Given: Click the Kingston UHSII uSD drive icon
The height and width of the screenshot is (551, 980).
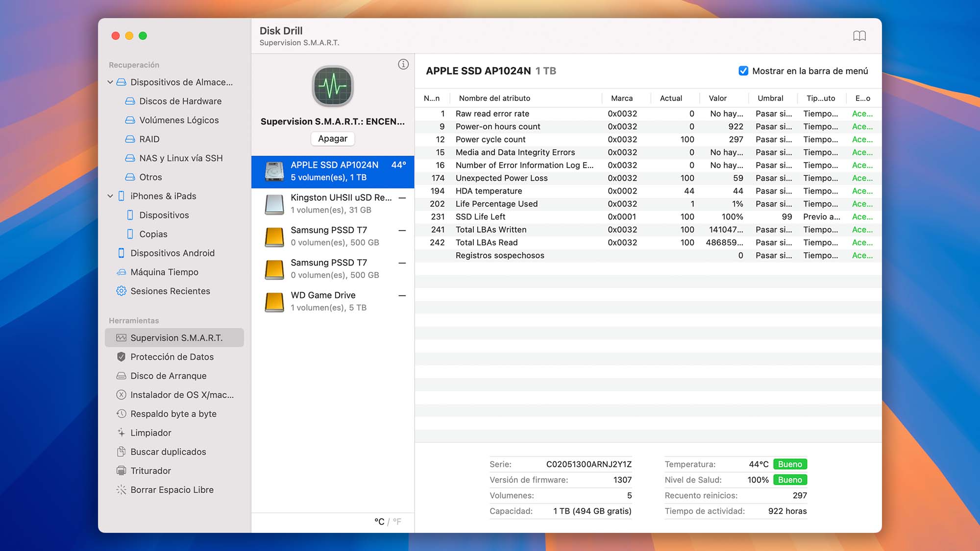Looking at the screenshot, I should 274,204.
